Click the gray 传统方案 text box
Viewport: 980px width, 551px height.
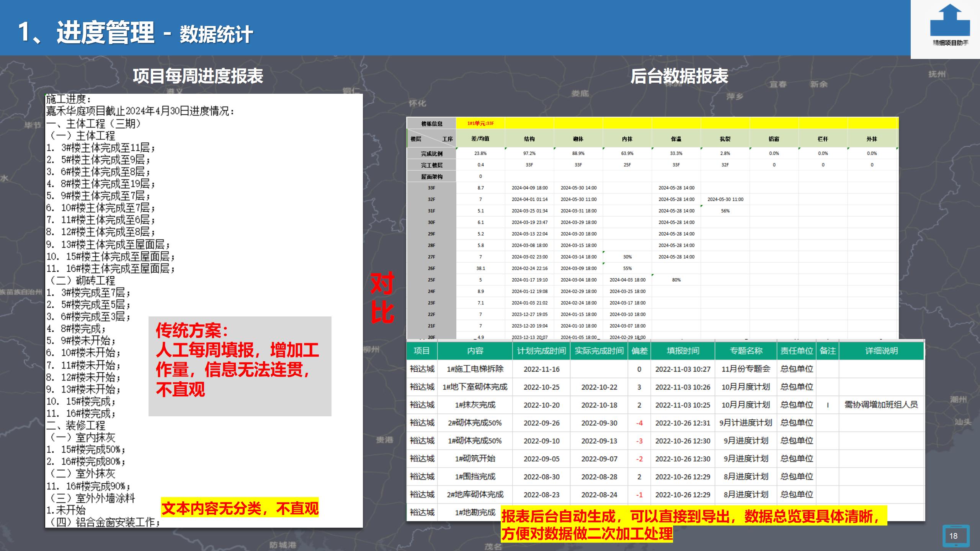tap(240, 366)
